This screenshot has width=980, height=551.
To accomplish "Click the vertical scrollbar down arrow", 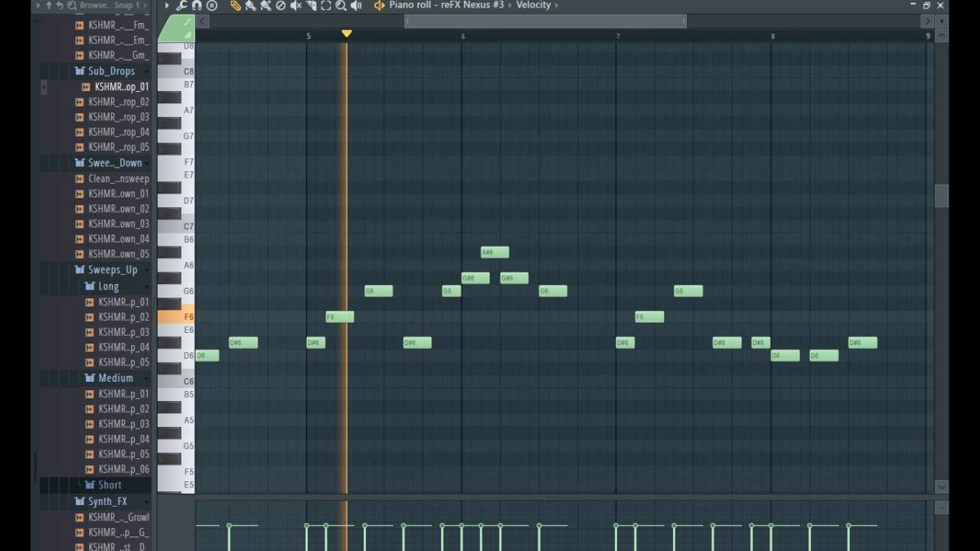I will tap(942, 487).
